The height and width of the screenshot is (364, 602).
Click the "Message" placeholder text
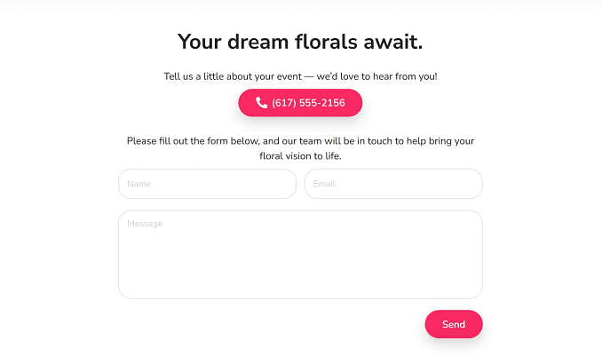click(x=145, y=224)
